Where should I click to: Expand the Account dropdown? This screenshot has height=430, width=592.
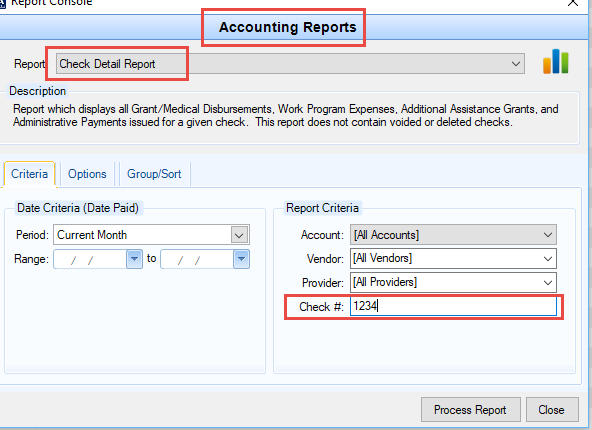[453, 235]
